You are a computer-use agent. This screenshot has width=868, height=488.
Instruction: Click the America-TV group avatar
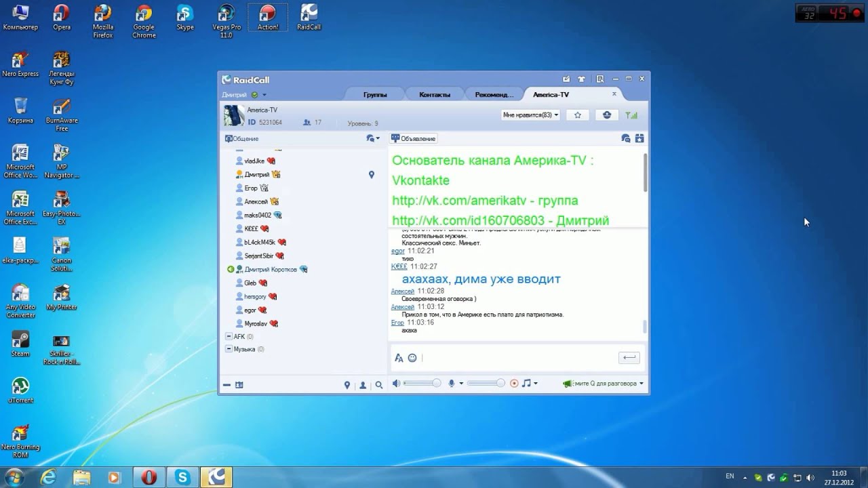[234, 115]
